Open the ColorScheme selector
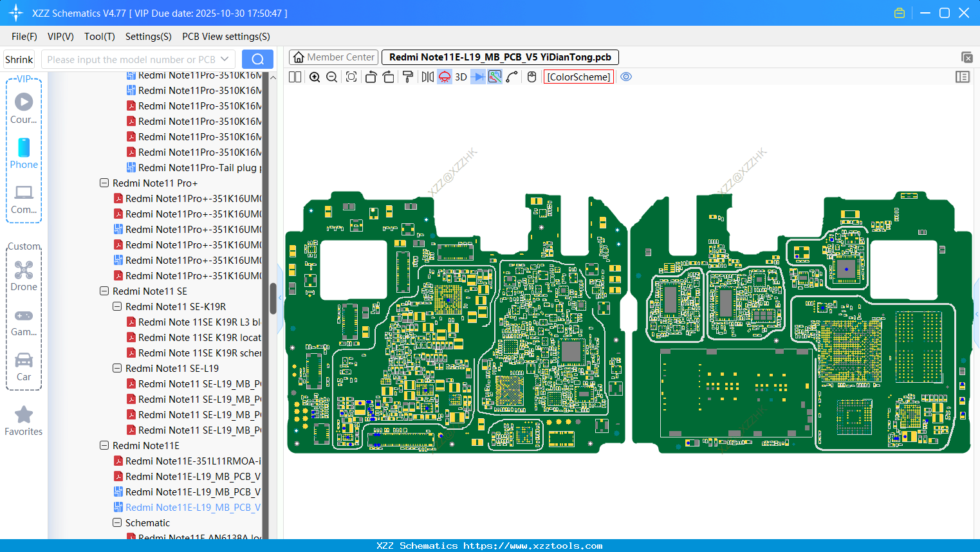 [578, 77]
